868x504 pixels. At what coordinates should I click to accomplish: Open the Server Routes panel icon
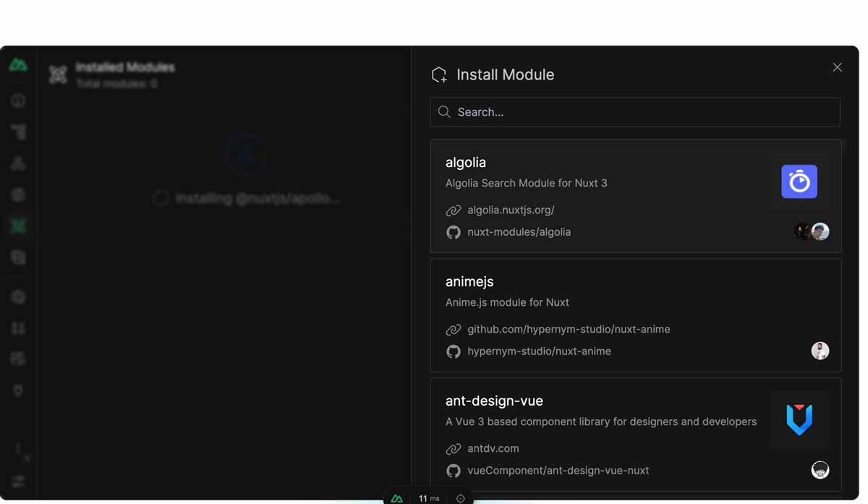[x=18, y=328]
